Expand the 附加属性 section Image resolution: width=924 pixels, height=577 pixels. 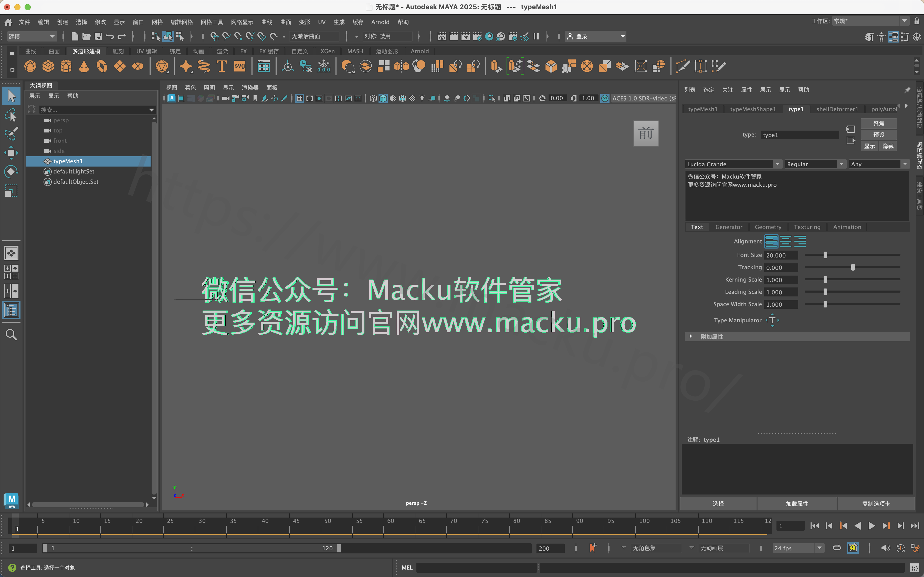797,337
